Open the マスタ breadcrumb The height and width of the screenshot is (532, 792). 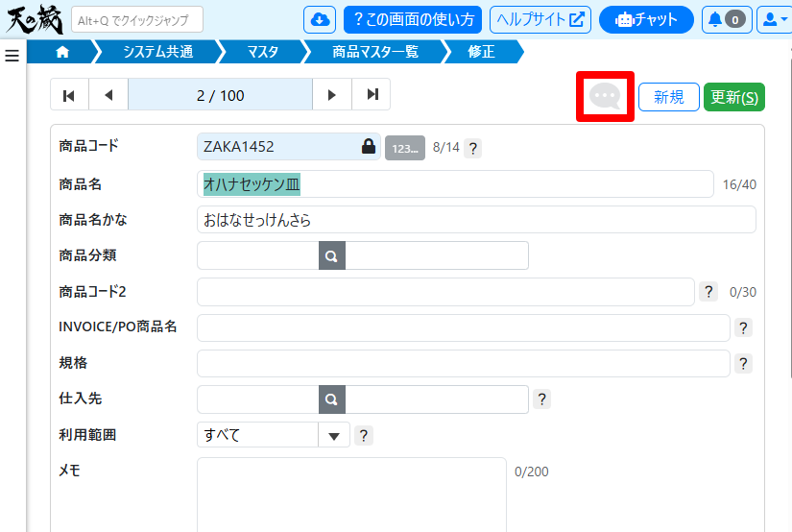pyautogui.click(x=262, y=52)
